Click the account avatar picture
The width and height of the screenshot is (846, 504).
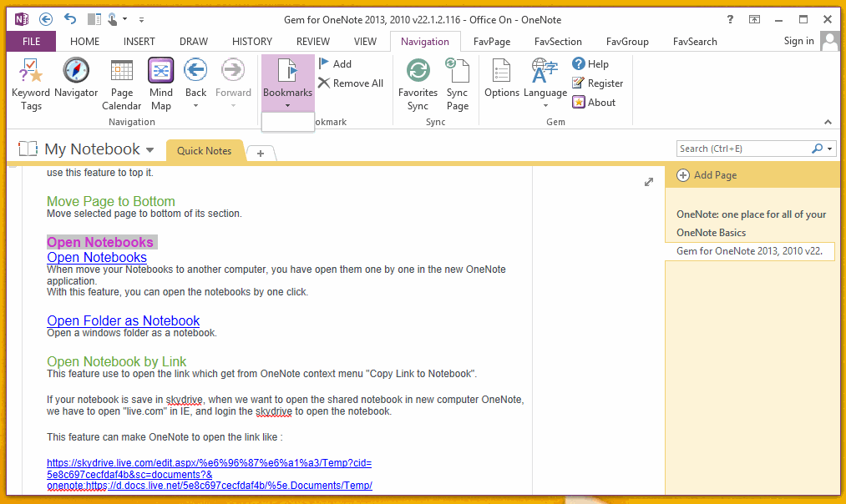tap(830, 41)
